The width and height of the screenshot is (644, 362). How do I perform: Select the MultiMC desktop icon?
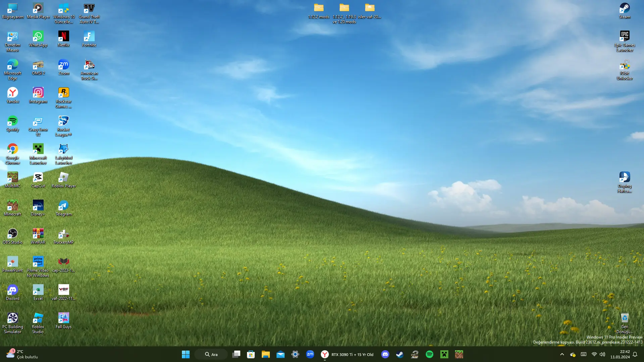tap(13, 180)
